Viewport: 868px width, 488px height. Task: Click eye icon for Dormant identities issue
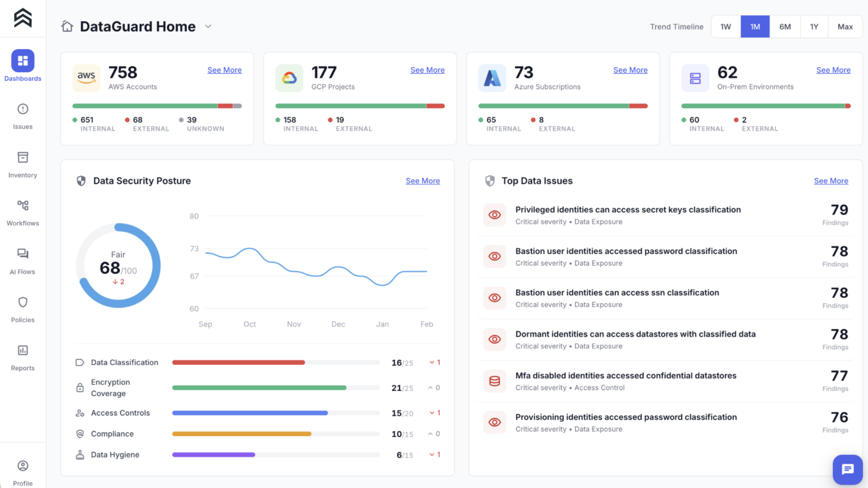[495, 339]
